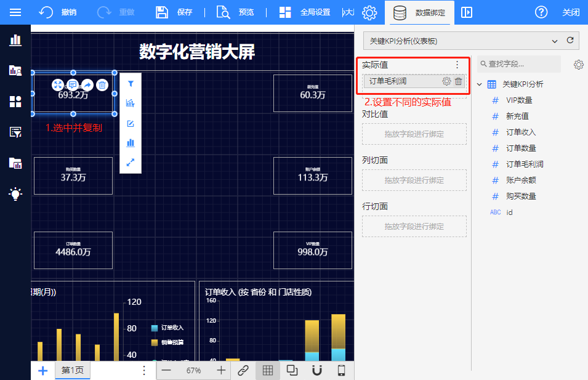Screen dimensions: 588x380
Task: Refresh the dataset with the reload icon
Action: (570, 41)
